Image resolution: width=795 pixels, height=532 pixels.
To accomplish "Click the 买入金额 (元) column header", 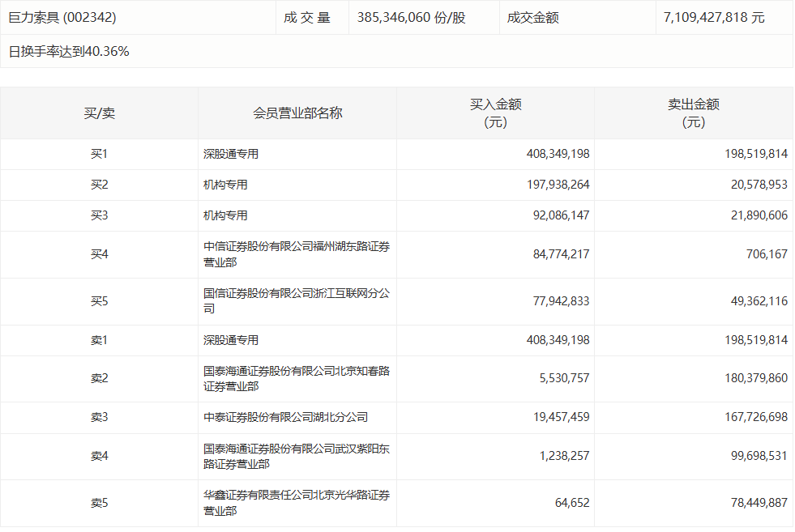I will tap(495, 113).
